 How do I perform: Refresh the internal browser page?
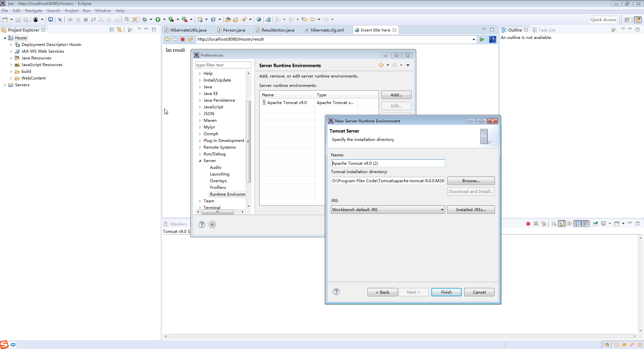click(190, 39)
